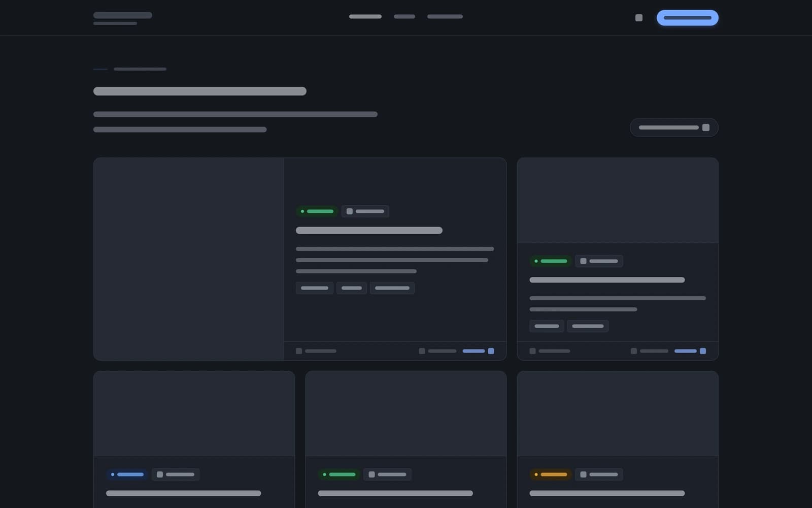This screenshot has height=508, width=812.
Task: Click the small square icon beside the header's blue button
Action: (x=639, y=18)
